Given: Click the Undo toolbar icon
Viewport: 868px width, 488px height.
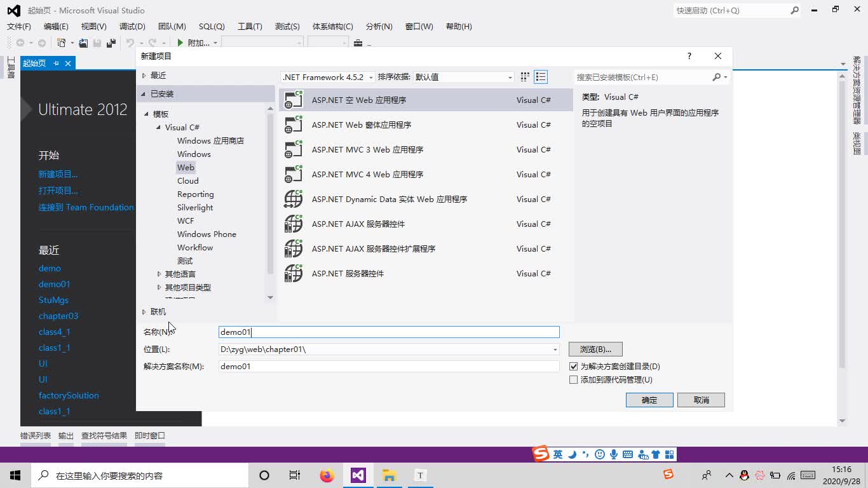Looking at the screenshot, I should tap(130, 43).
